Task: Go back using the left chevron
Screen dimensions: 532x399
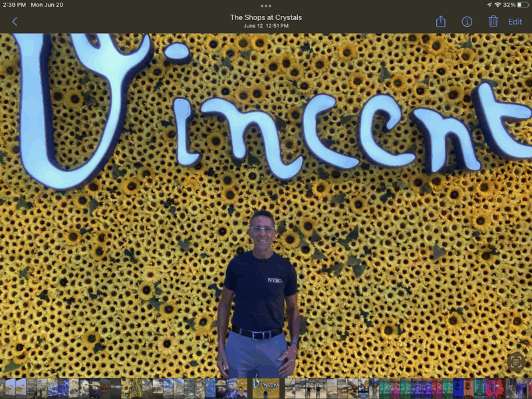Action: click(x=15, y=22)
